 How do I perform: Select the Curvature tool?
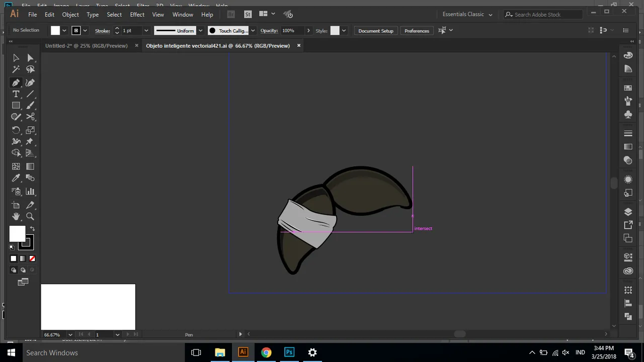pos(30,82)
